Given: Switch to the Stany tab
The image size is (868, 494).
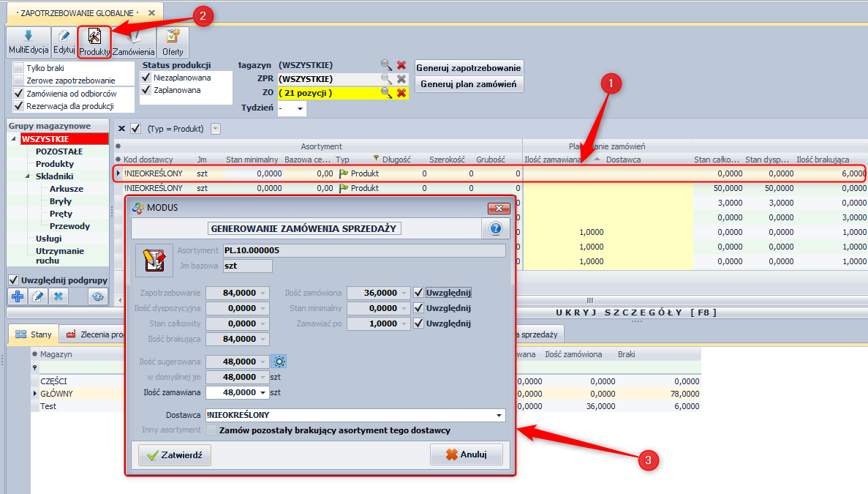Looking at the screenshot, I should [34, 334].
